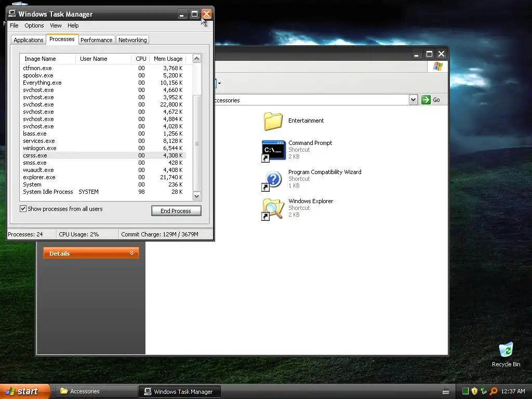Image resolution: width=532 pixels, height=399 pixels.
Task: Click the orange Everything search tray icon
Action: pyautogui.click(x=494, y=391)
